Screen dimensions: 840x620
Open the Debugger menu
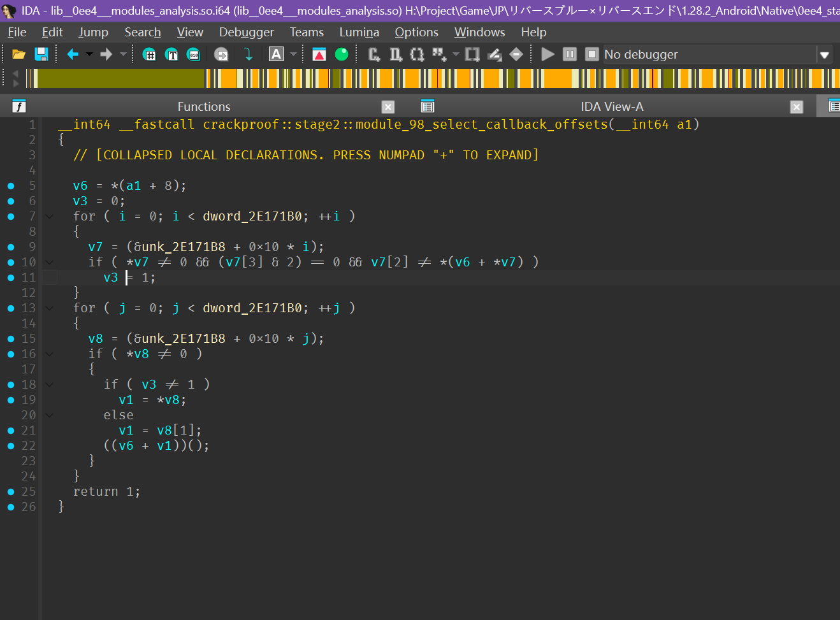point(246,32)
